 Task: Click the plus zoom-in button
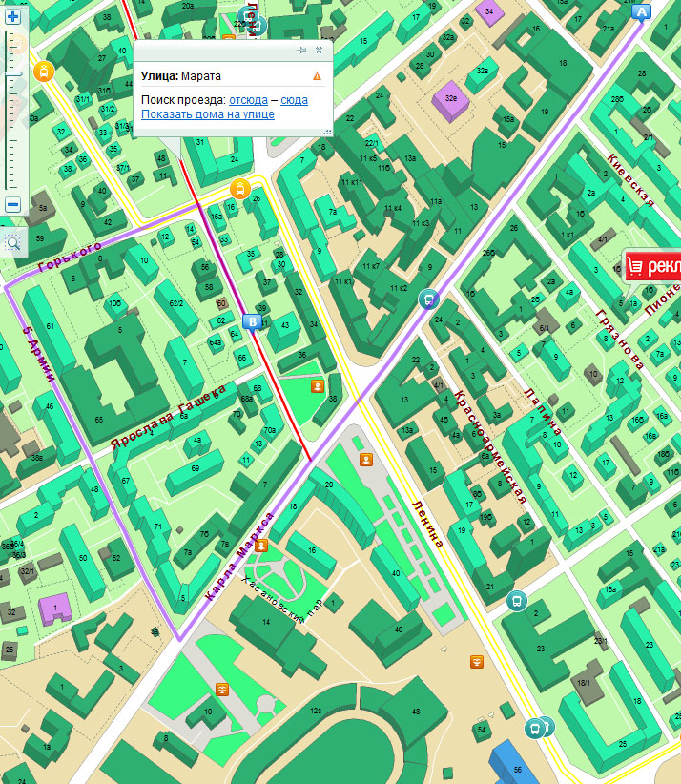pos(13,15)
